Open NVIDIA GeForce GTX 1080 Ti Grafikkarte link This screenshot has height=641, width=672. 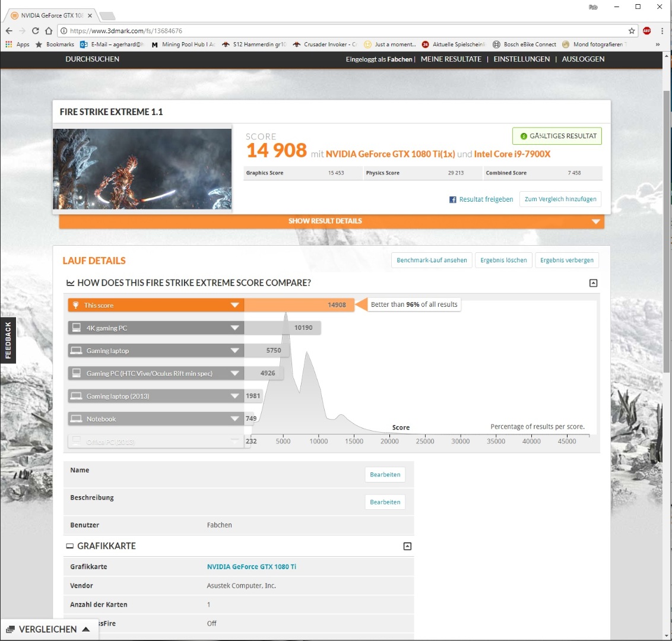tap(252, 566)
